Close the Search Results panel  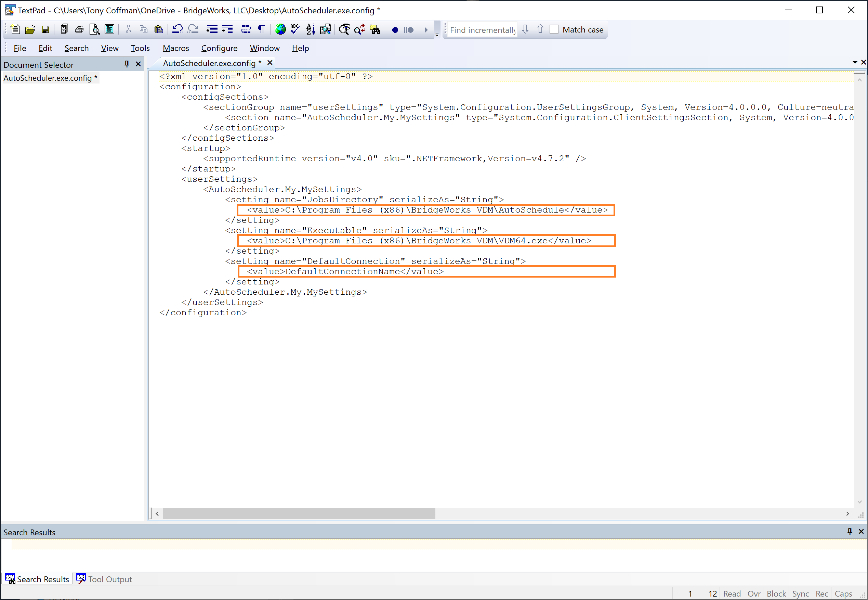[x=861, y=532]
